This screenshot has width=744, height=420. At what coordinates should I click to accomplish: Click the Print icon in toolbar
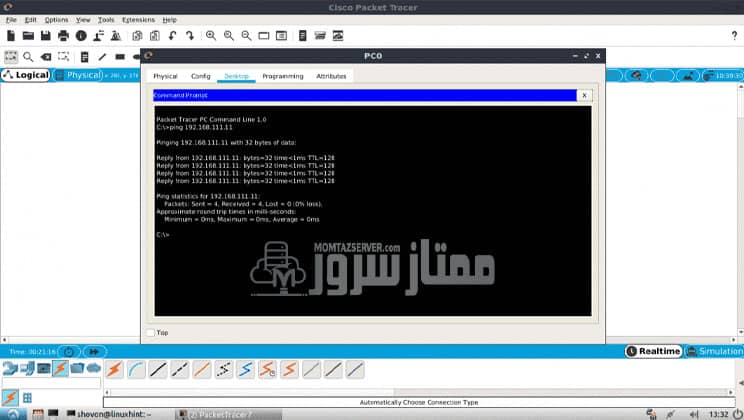coord(63,36)
